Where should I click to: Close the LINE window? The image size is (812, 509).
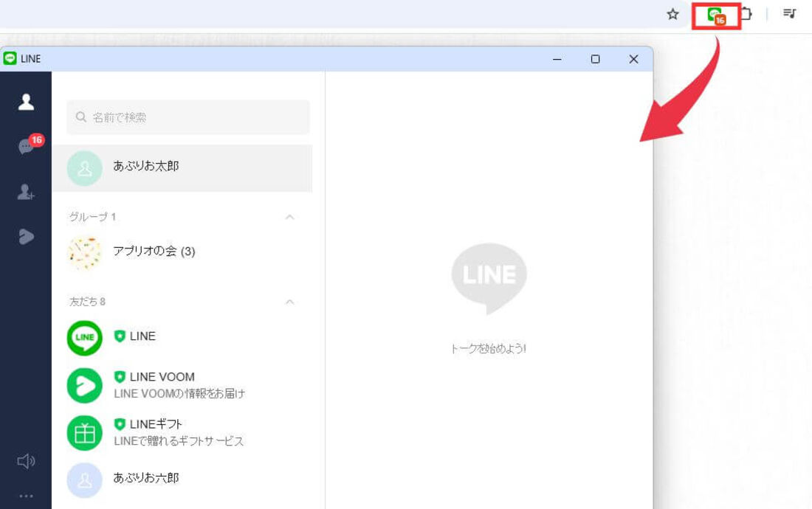[633, 59]
